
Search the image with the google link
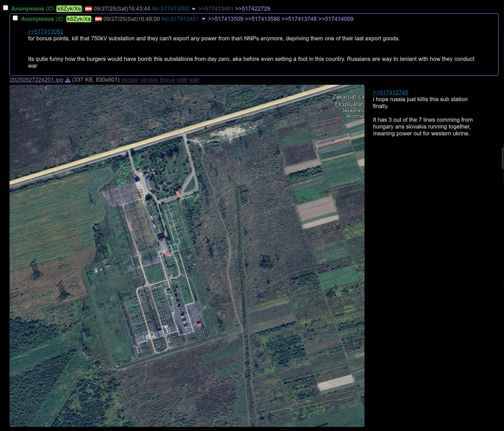click(x=130, y=80)
